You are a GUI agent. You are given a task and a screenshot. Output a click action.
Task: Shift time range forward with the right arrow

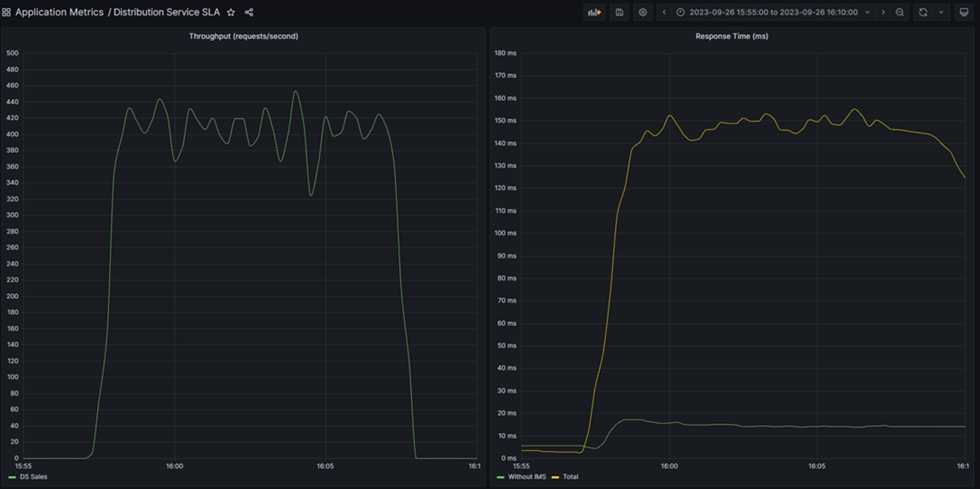tap(883, 12)
